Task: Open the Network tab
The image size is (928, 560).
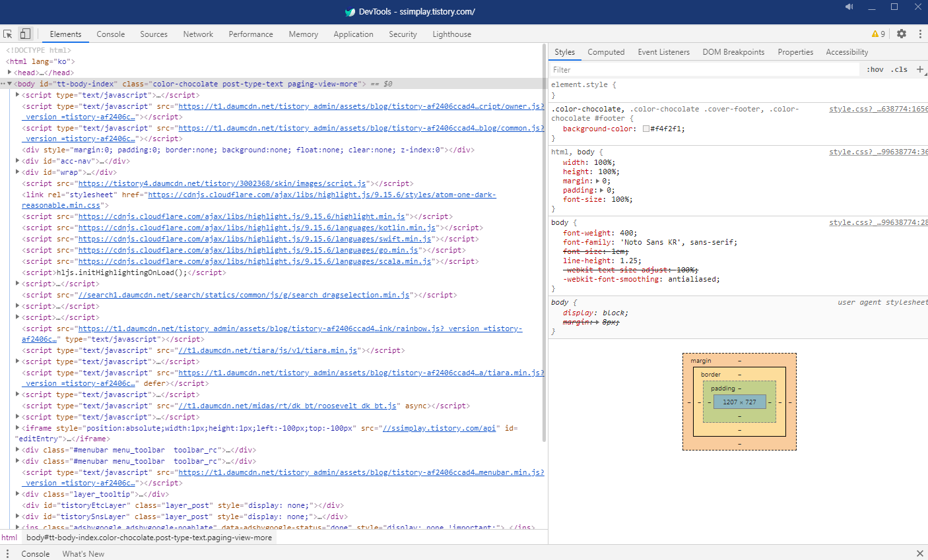Action: tap(198, 34)
